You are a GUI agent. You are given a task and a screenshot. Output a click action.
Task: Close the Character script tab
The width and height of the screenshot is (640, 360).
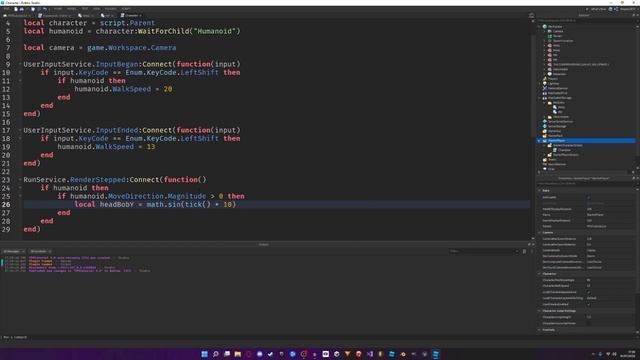[140, 16]
